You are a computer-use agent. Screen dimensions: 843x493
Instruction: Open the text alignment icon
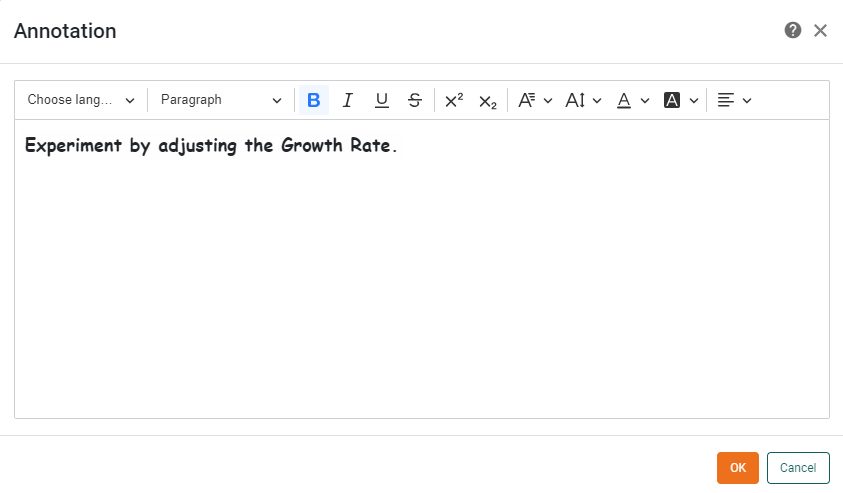point(725,100)
